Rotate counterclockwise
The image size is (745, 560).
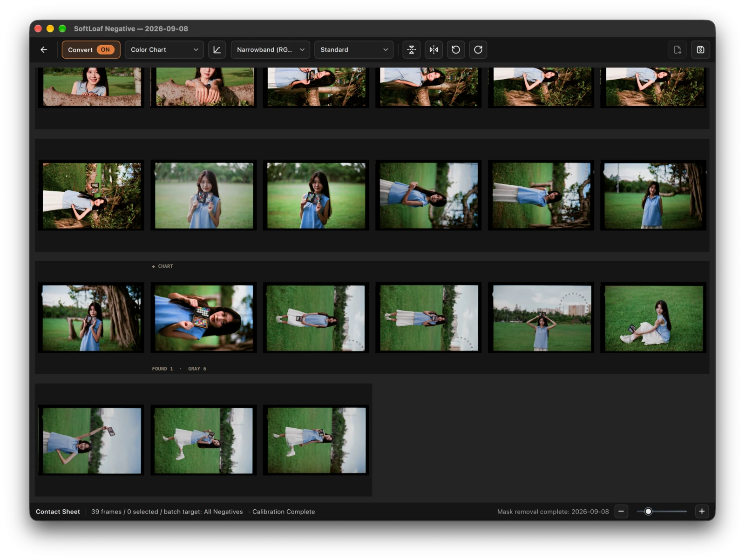click(456, 50)
